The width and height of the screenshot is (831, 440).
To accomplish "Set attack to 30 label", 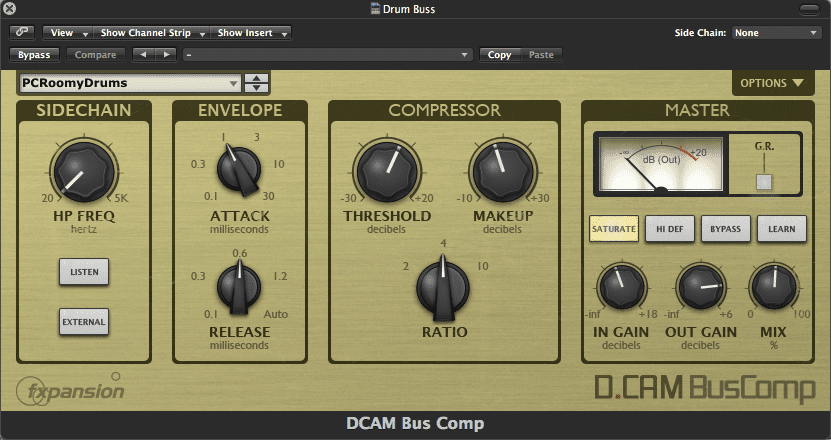I will pyautogui.click(x=268, y=196).
